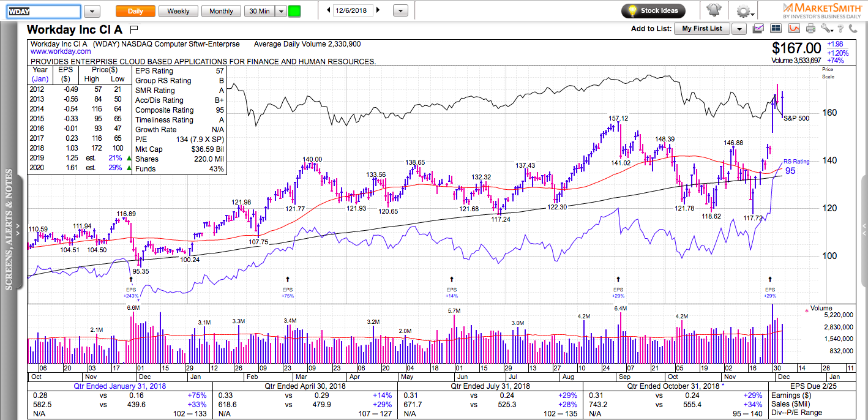Image resolution: width=868 pixels, height=420 pixels.
Task: Open the Add to List dropdown arrow
Action: (x=740, y=29)
